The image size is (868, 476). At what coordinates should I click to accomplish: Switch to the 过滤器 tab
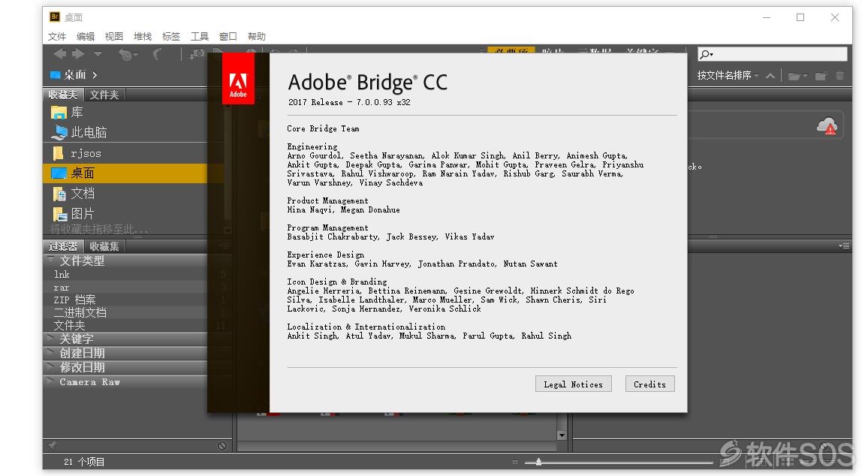coord(62,246)
